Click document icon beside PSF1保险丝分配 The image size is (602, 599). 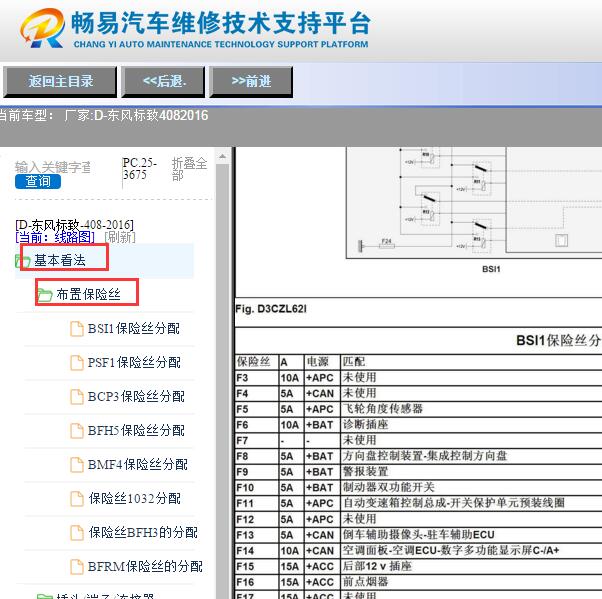pyautogui.click(x=77, y=363)
